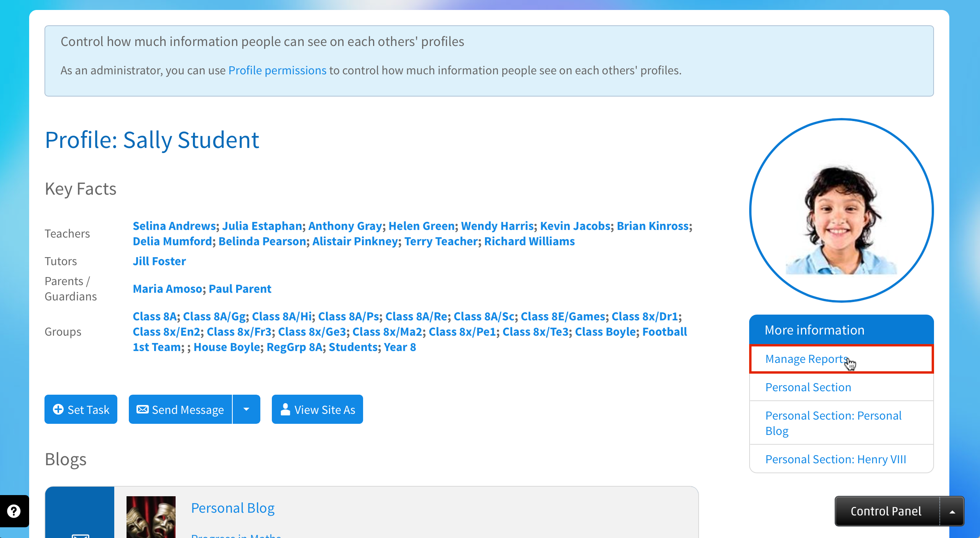Open the Class Boyle group
Screen dimensions: 980x538
[x=605, y=331]
